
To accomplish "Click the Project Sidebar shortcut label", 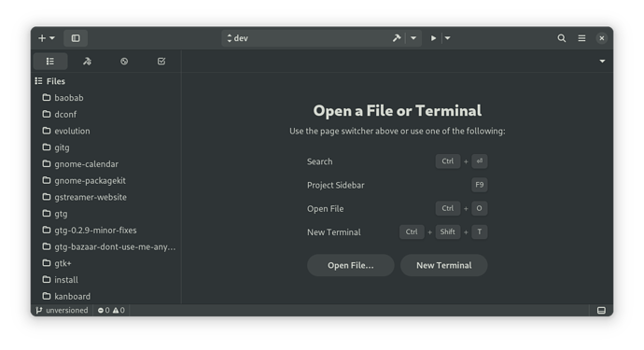I will 336,186.
